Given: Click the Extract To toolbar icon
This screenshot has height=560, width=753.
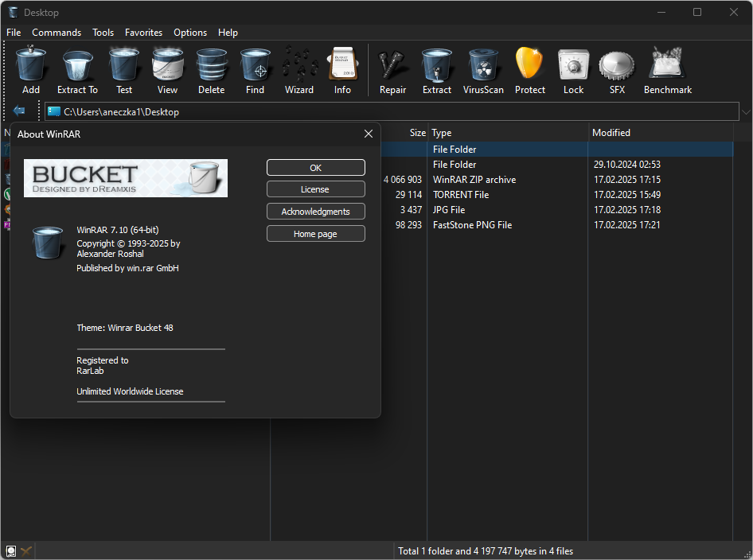Looking at the screenshot, I should pos(77,64).
